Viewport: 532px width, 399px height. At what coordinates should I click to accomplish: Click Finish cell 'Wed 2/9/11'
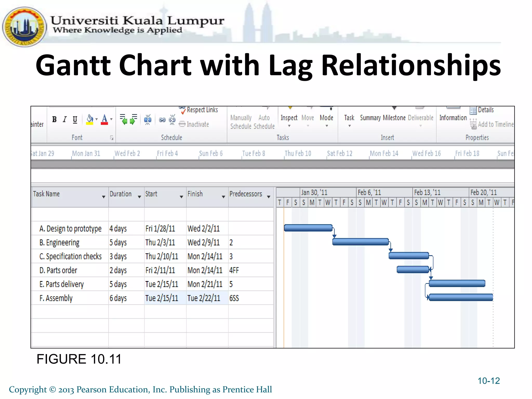pos(207,242)
